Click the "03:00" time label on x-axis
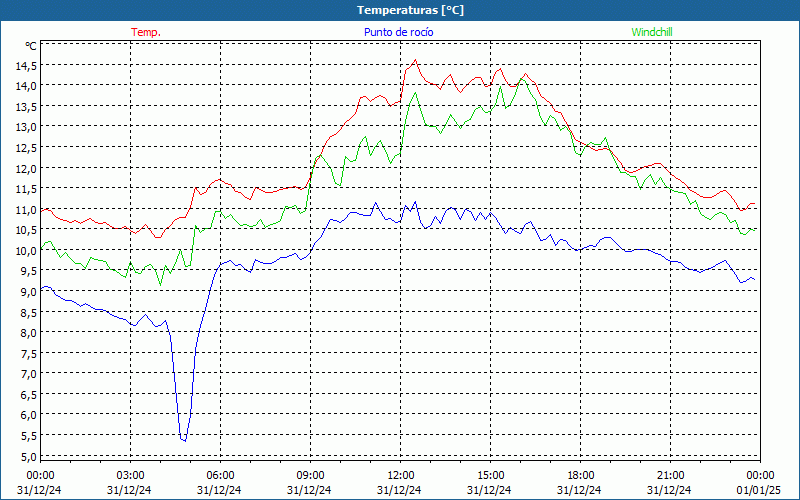Image resolution: width=800 pixels, height=500 pixels. coord(130,476)
